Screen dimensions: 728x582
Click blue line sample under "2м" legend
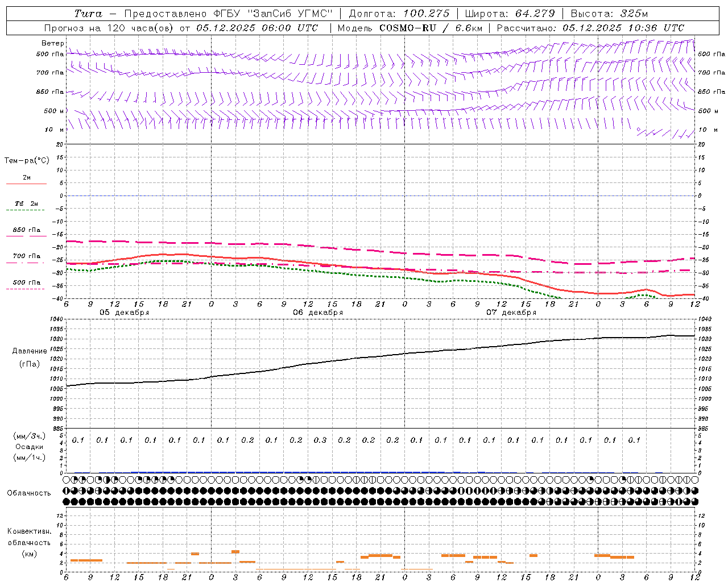pyautogui.click(x=26, y=184)
